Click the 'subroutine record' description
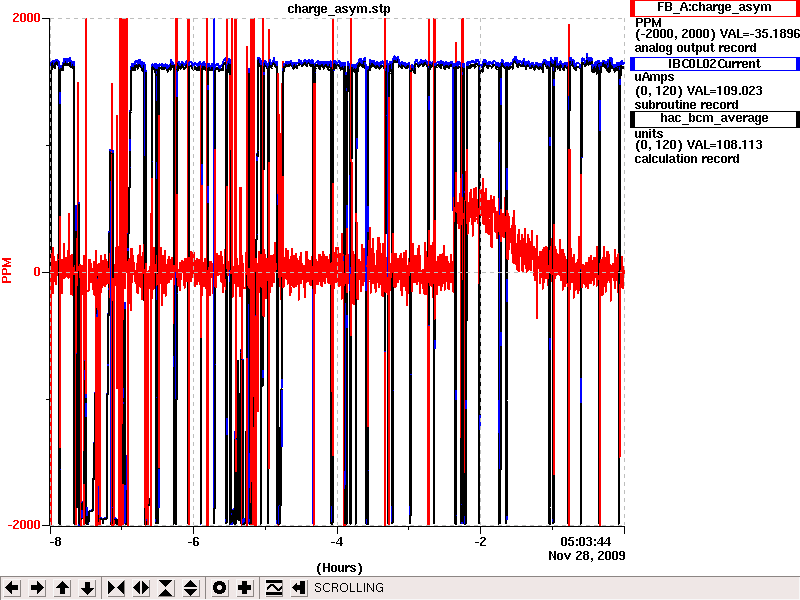Viewport: 800px width, 600px height. click(x=686, y=105)
